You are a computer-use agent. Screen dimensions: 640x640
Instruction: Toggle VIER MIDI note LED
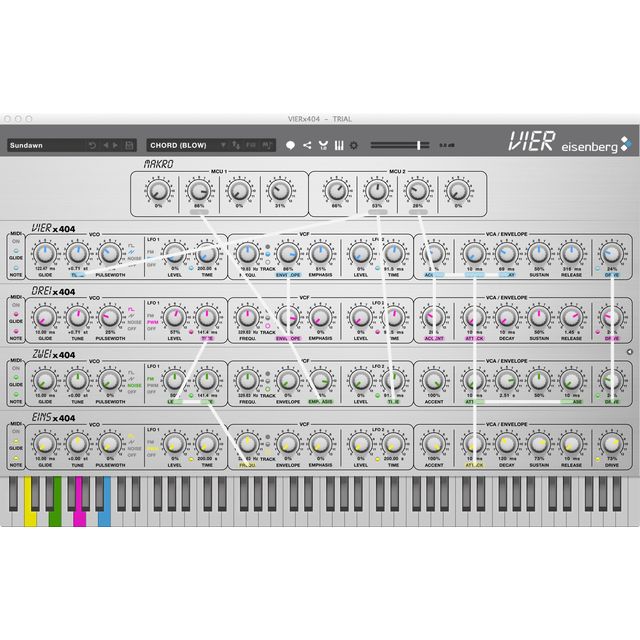16,269
